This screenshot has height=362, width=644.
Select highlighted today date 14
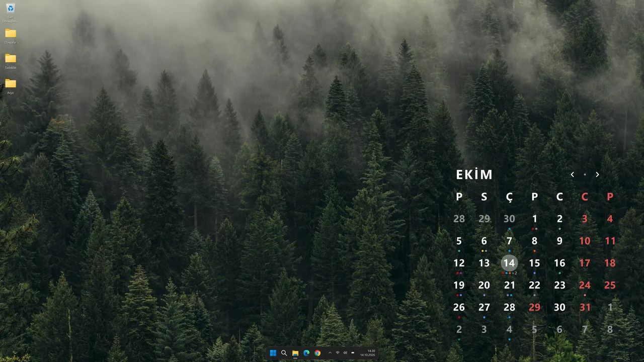click(509, 263)
